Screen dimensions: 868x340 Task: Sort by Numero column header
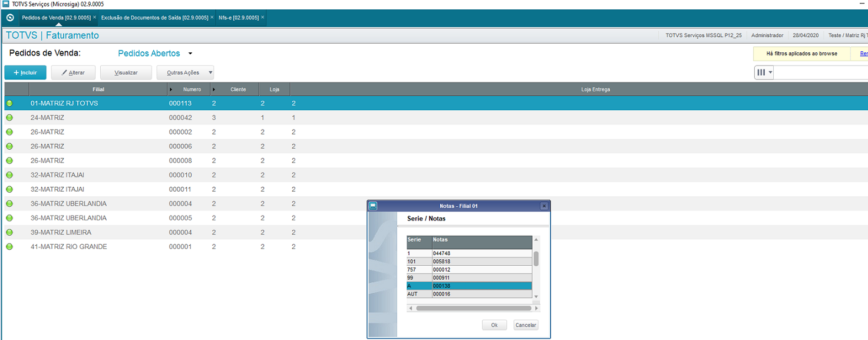(x=192, y=90)
